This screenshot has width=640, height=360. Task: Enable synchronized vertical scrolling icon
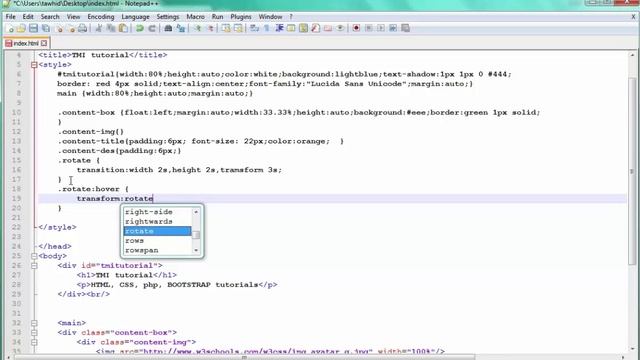[226, 28]
